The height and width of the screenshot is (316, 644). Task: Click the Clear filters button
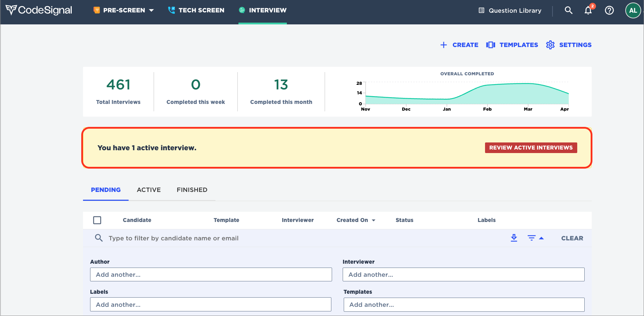572,238
